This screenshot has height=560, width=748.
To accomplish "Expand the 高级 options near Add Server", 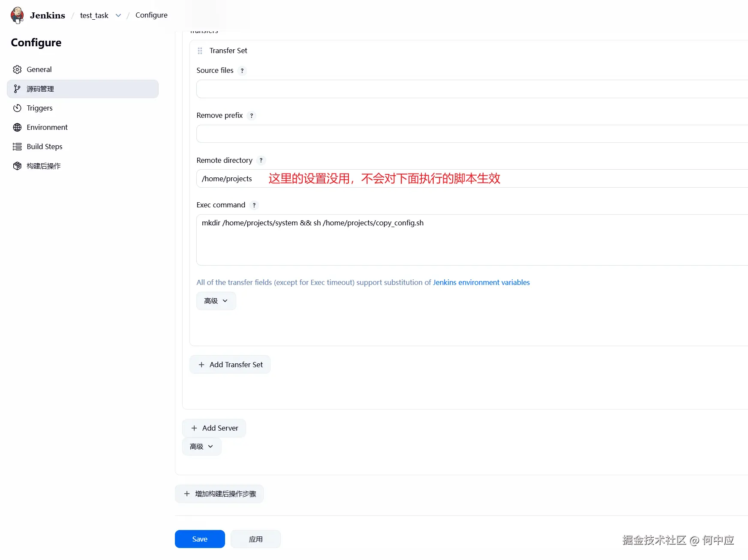I will (x=201, y=446).
